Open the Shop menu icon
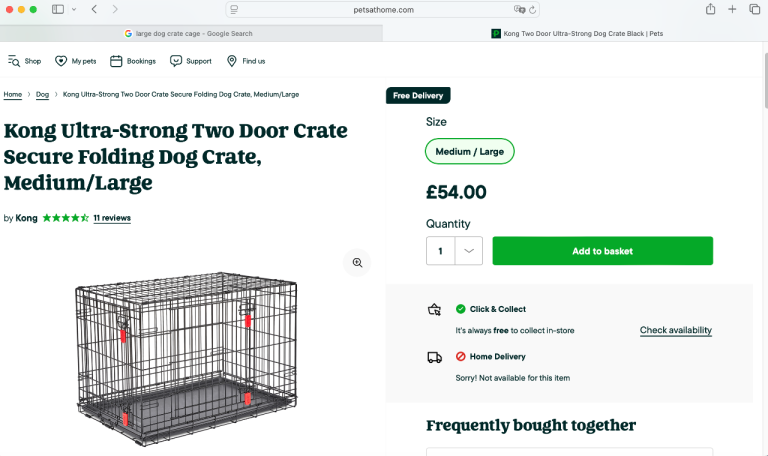 tap(14, 61)
